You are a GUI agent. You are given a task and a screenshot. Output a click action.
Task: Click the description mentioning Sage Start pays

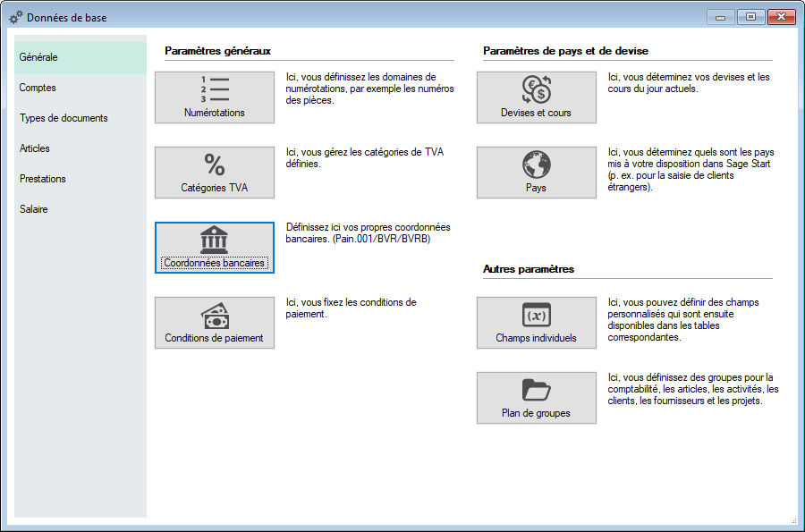click(x=691, y=170)
